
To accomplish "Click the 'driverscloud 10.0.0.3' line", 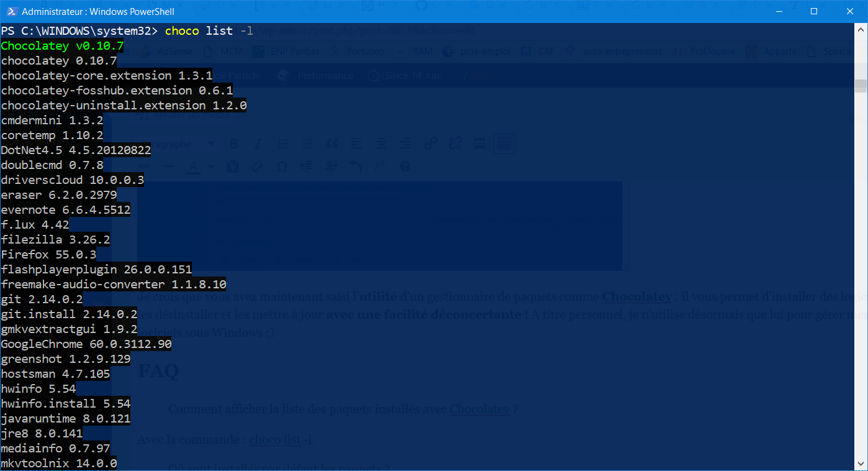I will click(x=72, y=180).
